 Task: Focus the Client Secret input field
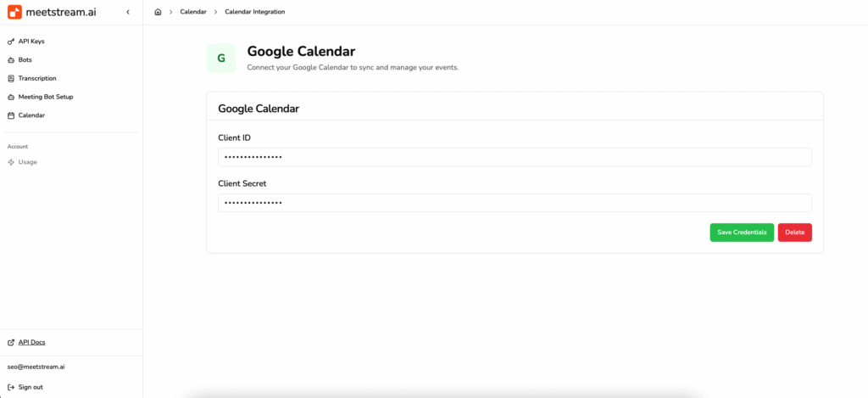point(515,203)
